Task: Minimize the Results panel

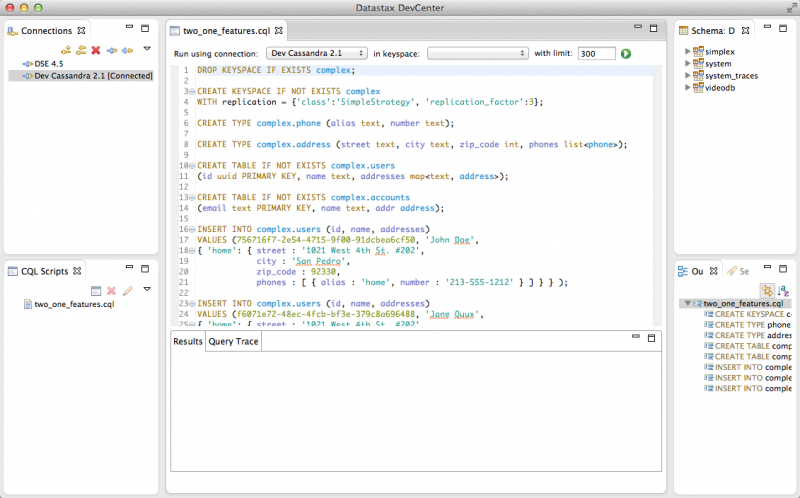Action: click(636, 336)
